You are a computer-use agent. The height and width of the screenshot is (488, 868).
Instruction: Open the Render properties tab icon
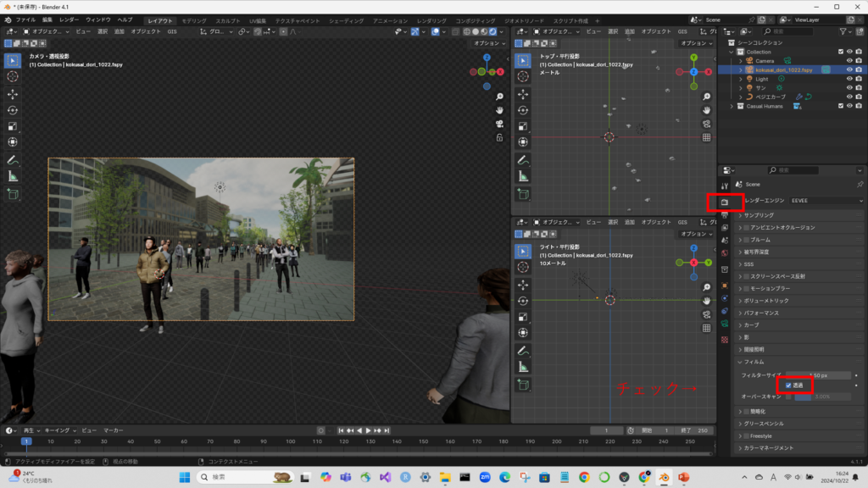(724, 202)
